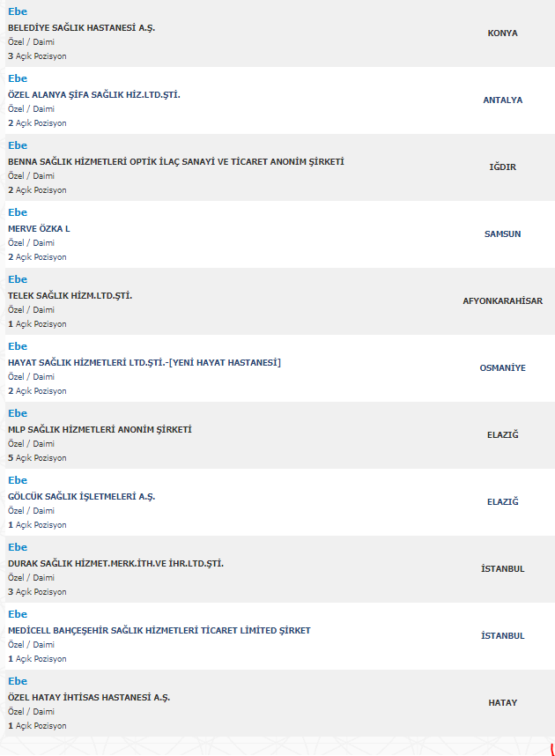Open the YENİ HAYAT HASTANESİ job listing
Screen dimensions: 555x756
click(144, 363)
